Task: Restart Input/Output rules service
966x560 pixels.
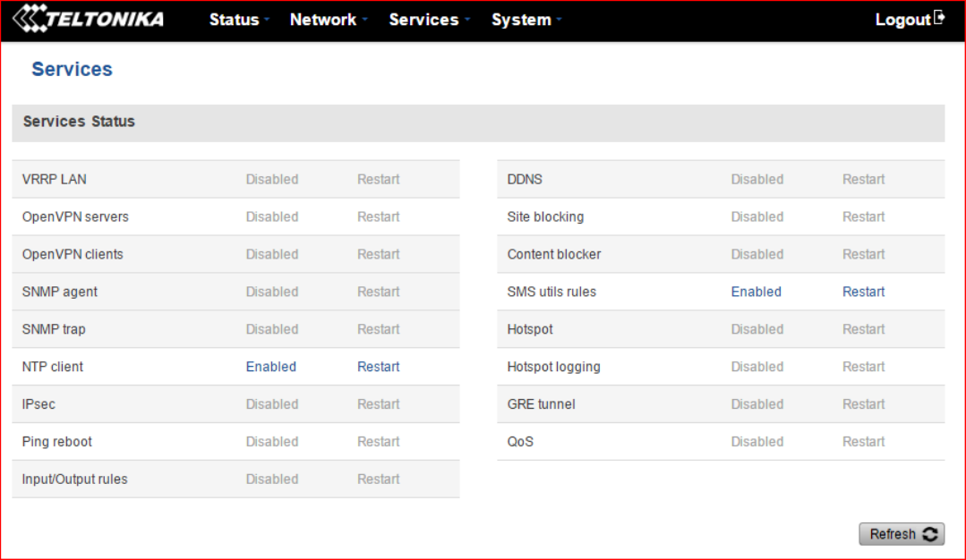Action: (379, 479)
